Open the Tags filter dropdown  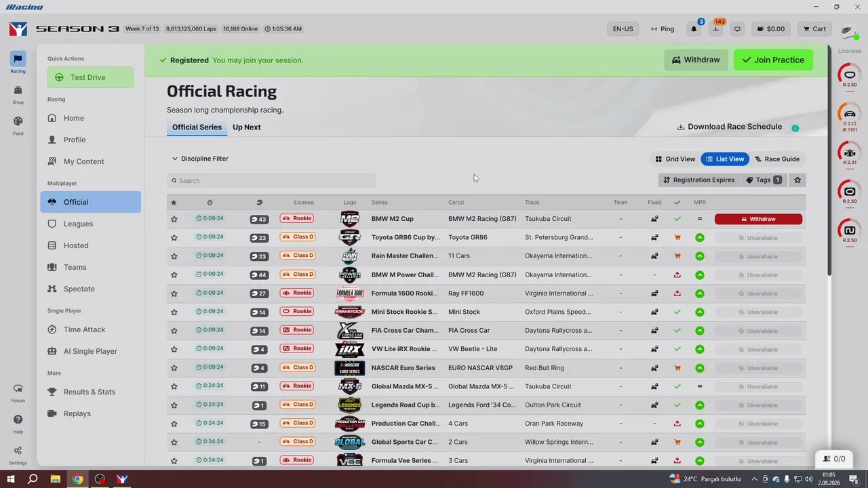pyautogui.click(x=764, y=180)
